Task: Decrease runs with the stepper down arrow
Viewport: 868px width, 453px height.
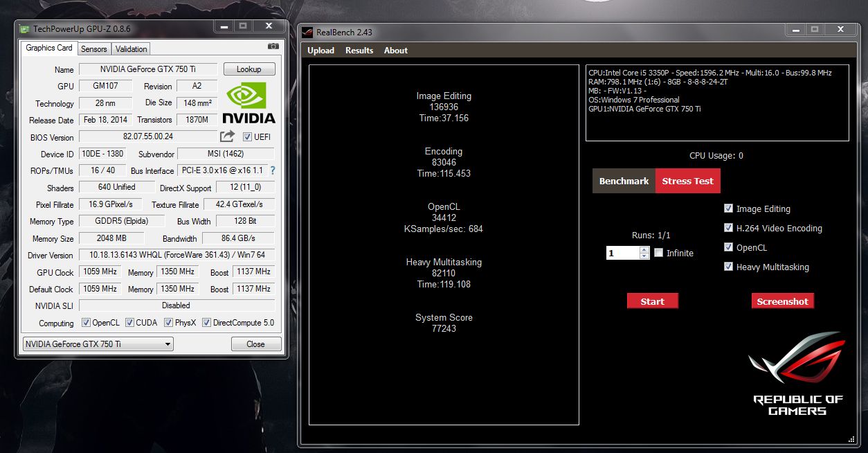Action: pyautogui.click(x=644, y=256)
